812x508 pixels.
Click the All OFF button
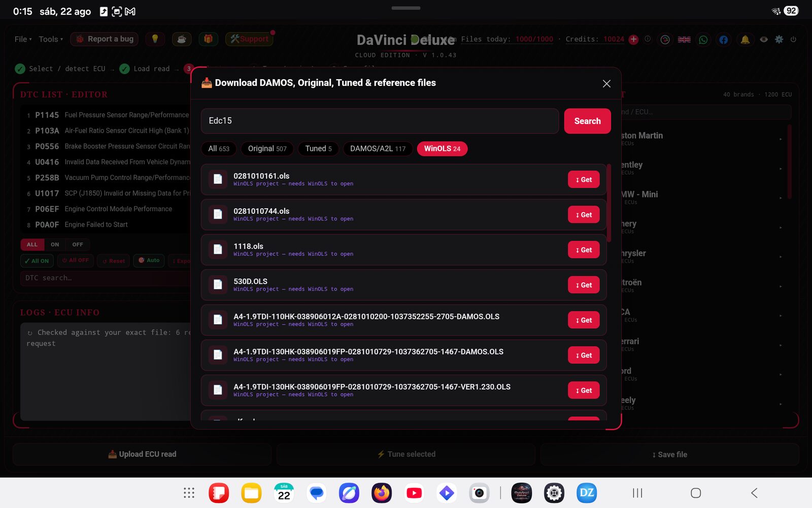[75, 261]
